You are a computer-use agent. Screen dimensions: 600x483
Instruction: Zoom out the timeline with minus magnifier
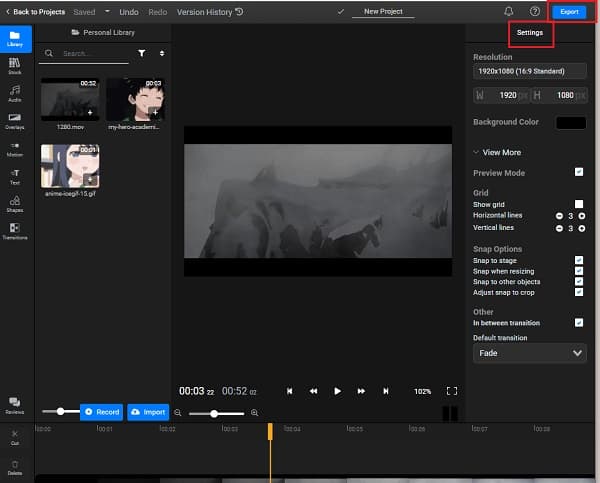[178, 413]
